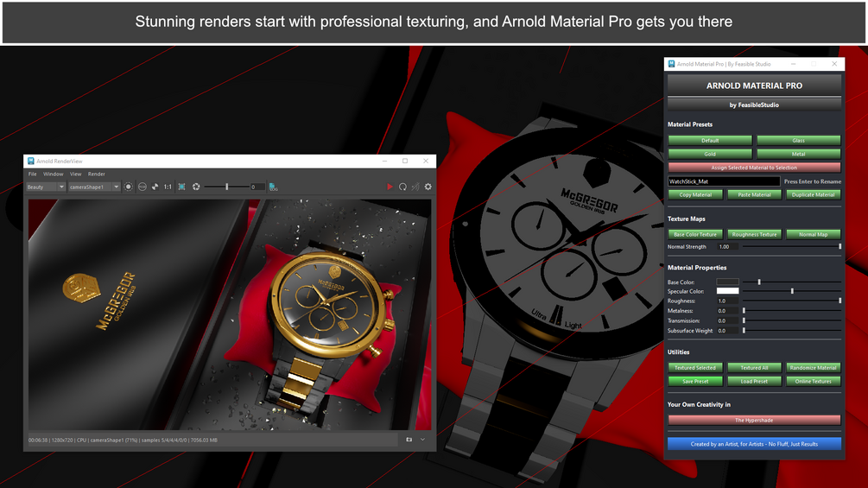Adjust the Base Color slider
The height and width of the screenshot is (488, 868).
click(792, 282)
